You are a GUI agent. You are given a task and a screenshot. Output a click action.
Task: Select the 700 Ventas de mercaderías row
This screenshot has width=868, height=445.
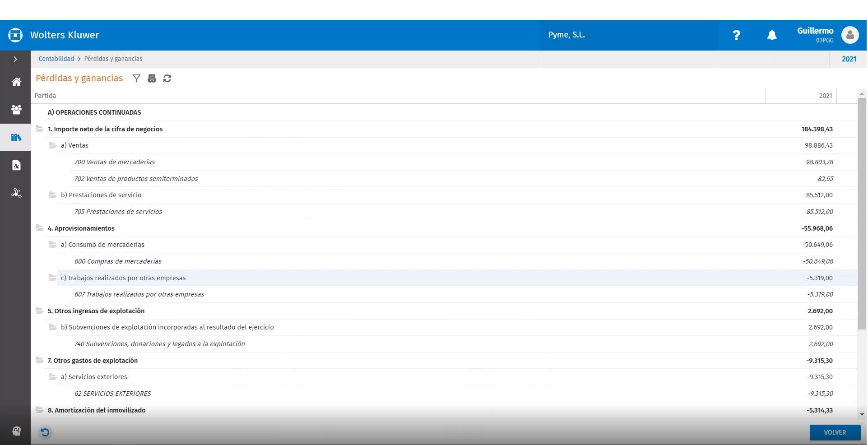(115, 162)
